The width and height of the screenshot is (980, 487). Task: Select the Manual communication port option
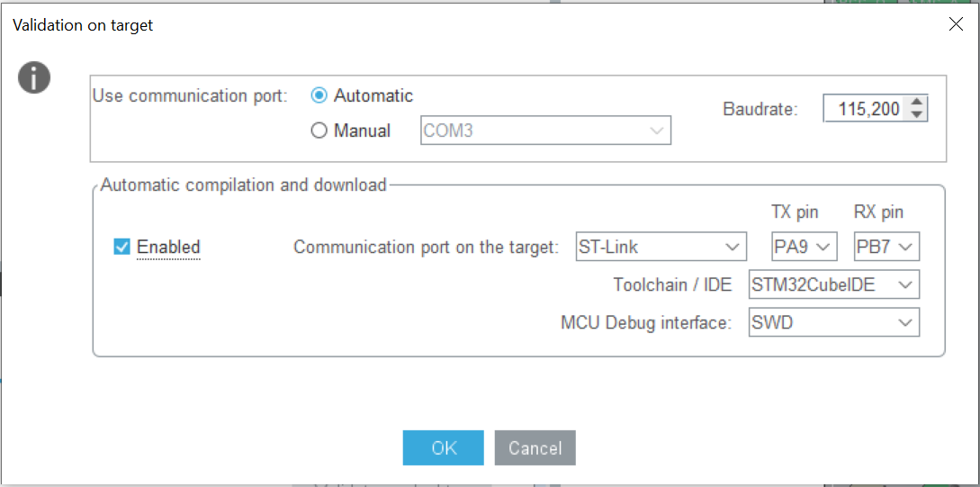pos(319,131)
